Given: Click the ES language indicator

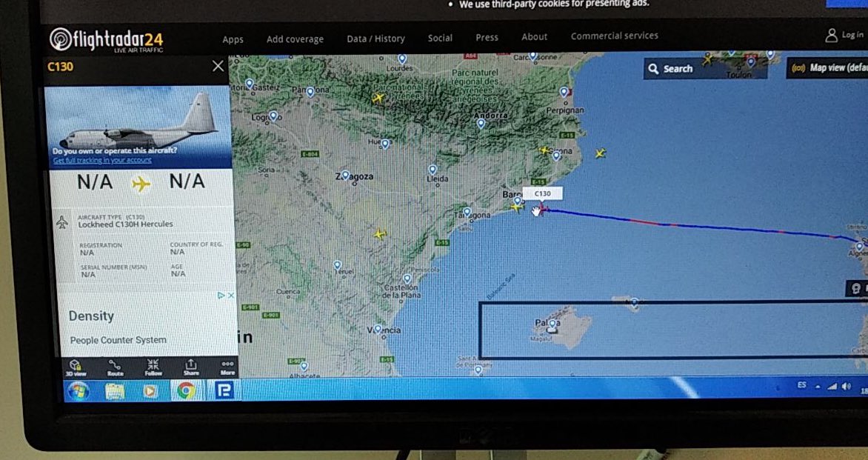Looking at the screenshot, I should tap(801, 384).
